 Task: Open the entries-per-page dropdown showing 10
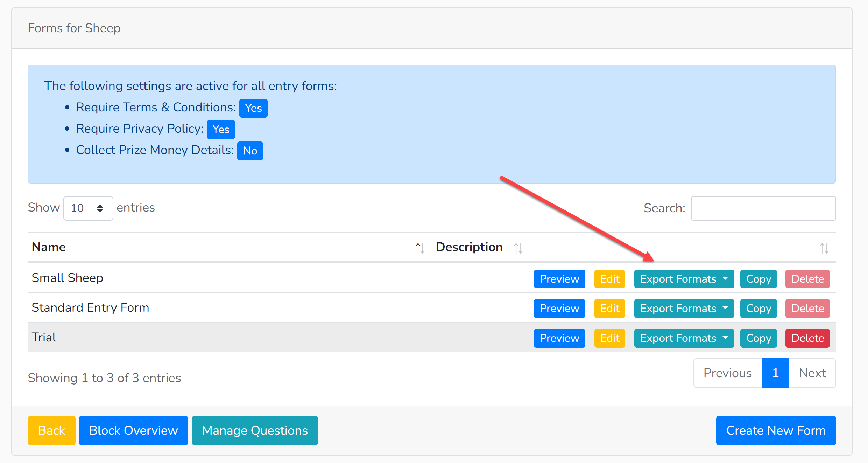(88, 208)
